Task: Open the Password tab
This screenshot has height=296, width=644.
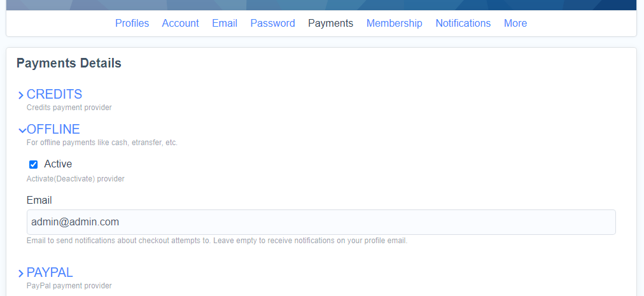Action: point(272,23)
